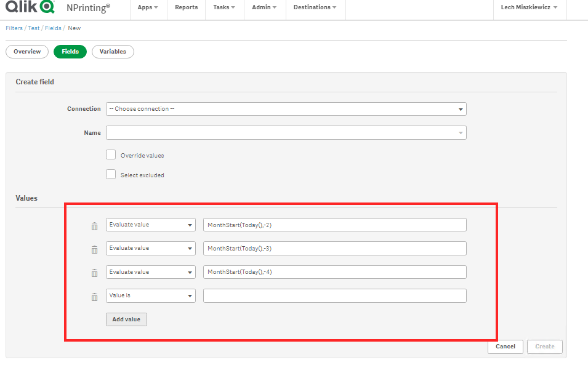This screenshot has height=389, width=588.
Task: Click the Values section heading
Action: pos(26,198)
